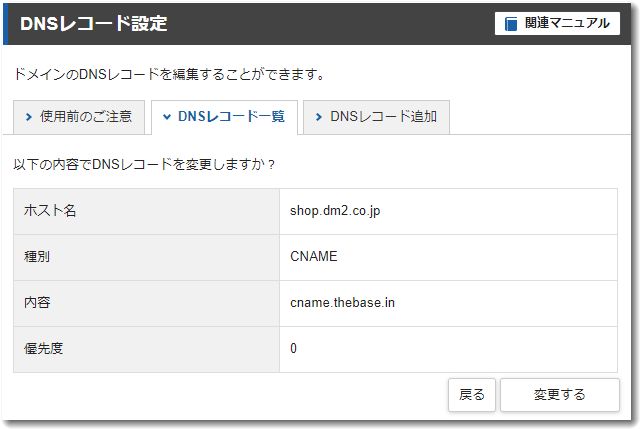Image resolution: width=640 pixels, height=429 pixels.
Task: Click the 内容 row label
Action: (37, 303)
